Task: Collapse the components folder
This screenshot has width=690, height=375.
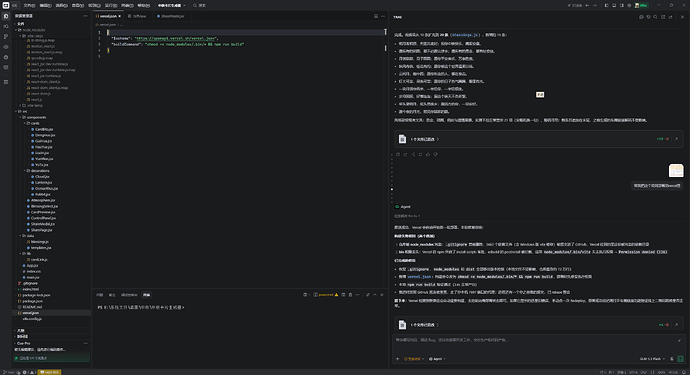Action: (35, 118)
